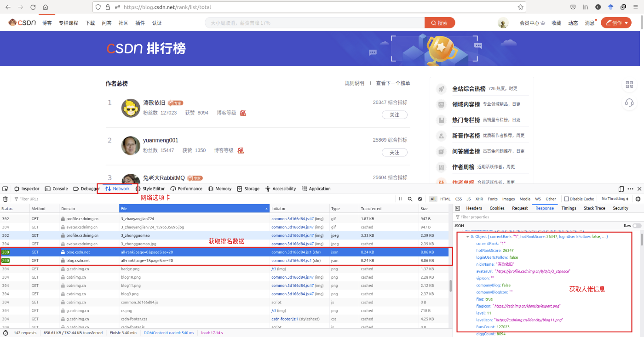This screenshot has height=337, width=644.
Task: Activate the DevTools element picker icon
Action: [6, 189]
